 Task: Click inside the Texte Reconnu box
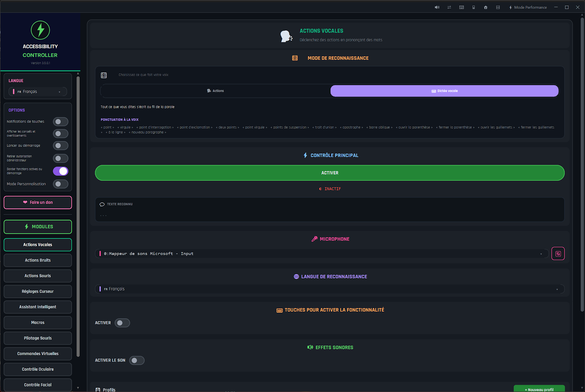(330, 210)
